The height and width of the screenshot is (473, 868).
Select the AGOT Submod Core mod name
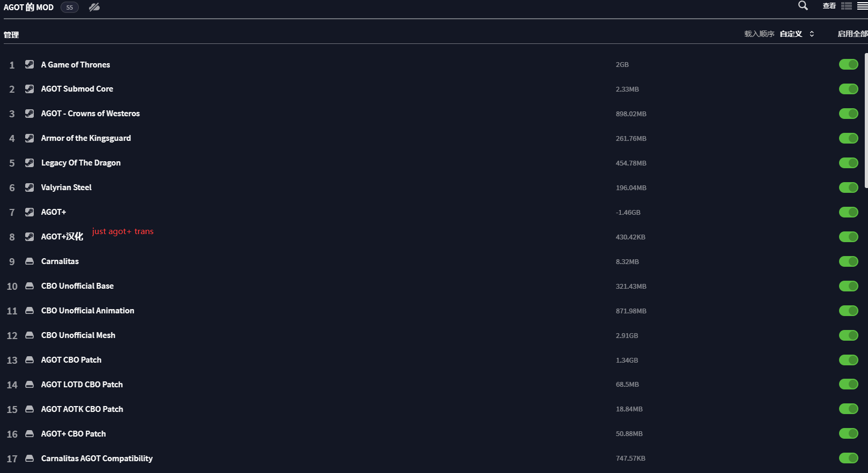(x=77, y=89)
